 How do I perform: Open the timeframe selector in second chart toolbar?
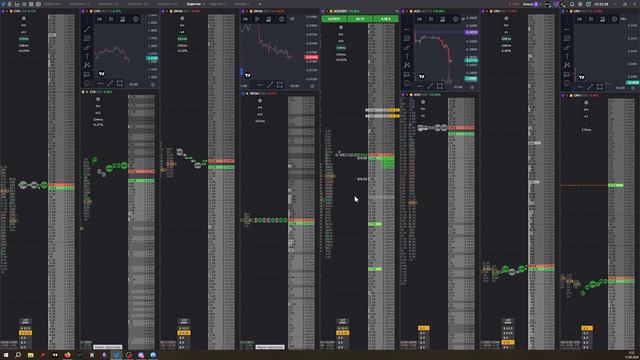point(246,19)
